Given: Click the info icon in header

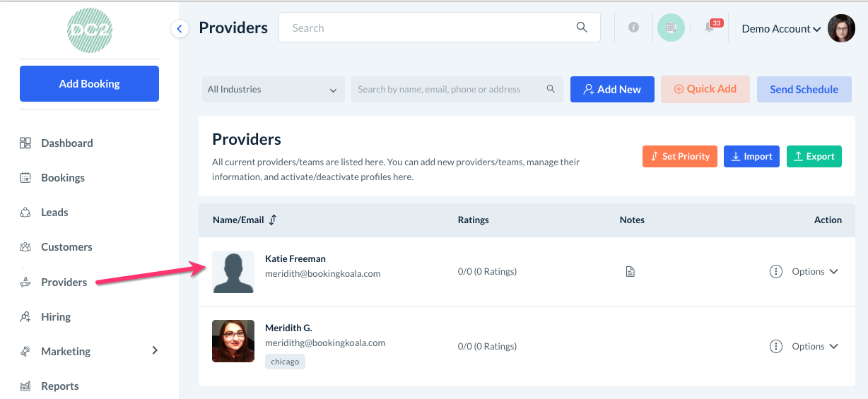Looking at the screenshot, I should (x=633, y=28).
